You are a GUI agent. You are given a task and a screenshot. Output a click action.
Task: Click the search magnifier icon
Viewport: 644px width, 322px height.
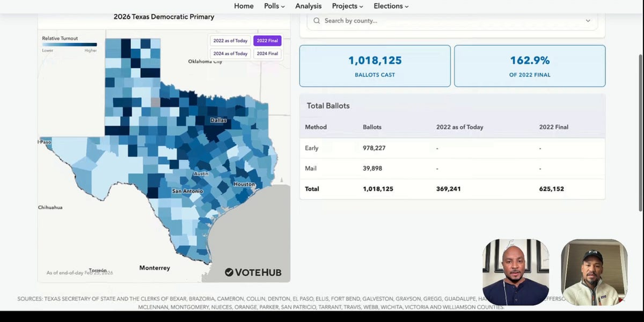point(317,21)
